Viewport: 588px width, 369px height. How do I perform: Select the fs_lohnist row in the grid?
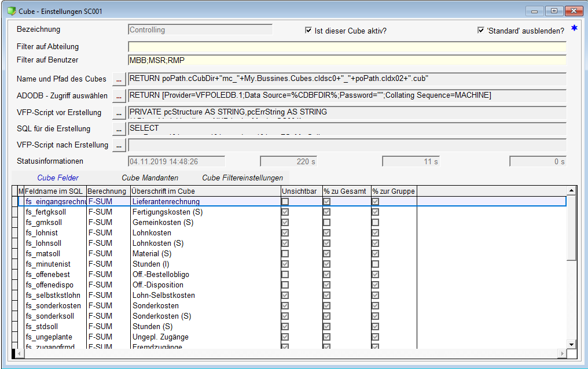tap(54, 233)
